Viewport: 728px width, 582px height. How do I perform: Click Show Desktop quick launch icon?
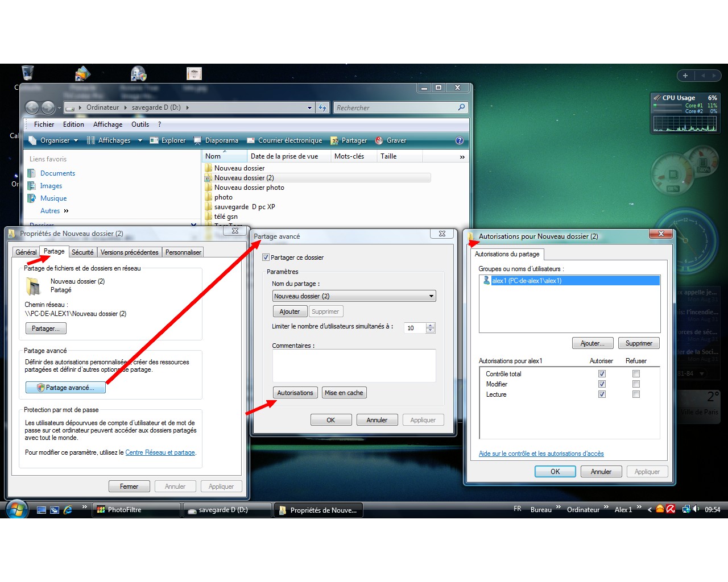[x=42, y=510]
